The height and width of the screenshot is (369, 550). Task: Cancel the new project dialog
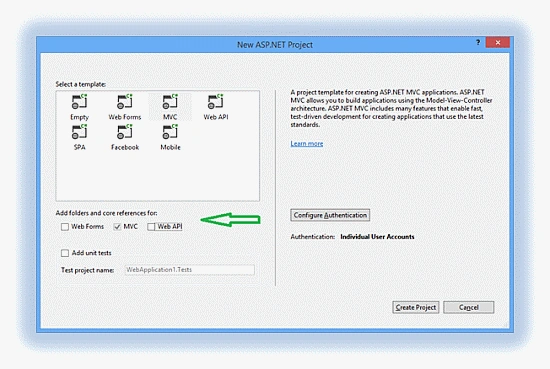coord(469,307)
